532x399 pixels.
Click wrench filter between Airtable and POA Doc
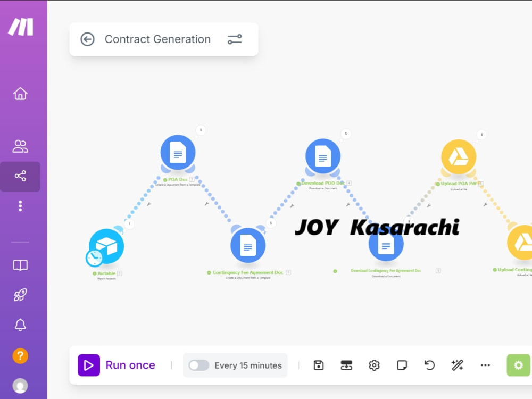(x=148, y=204)
